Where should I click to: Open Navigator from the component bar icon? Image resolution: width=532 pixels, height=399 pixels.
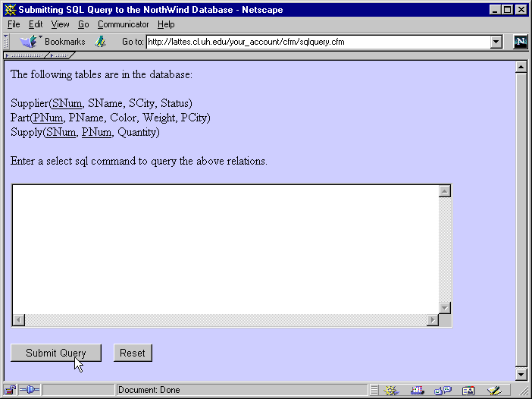coord(391,390)
